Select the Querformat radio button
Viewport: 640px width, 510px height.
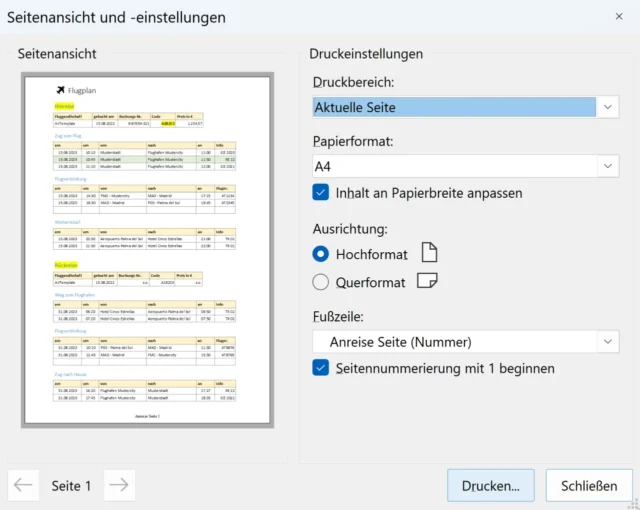(x=321, y=282)
